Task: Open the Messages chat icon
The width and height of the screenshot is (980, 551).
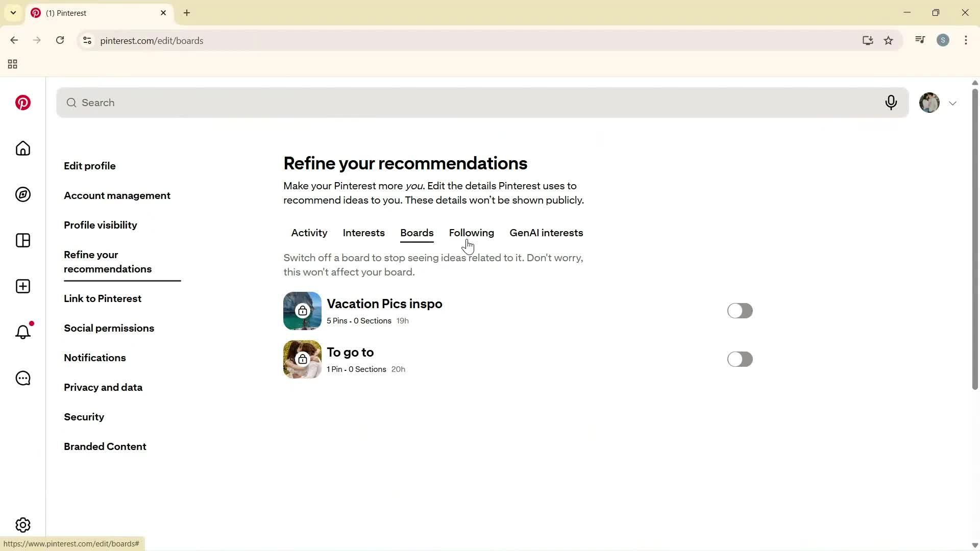Action: point(22,378)
